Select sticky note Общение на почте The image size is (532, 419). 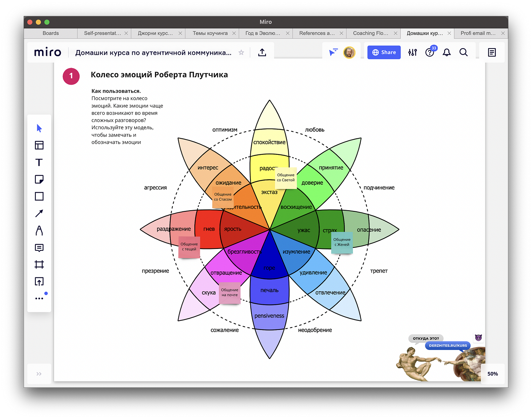pos(229,293)
